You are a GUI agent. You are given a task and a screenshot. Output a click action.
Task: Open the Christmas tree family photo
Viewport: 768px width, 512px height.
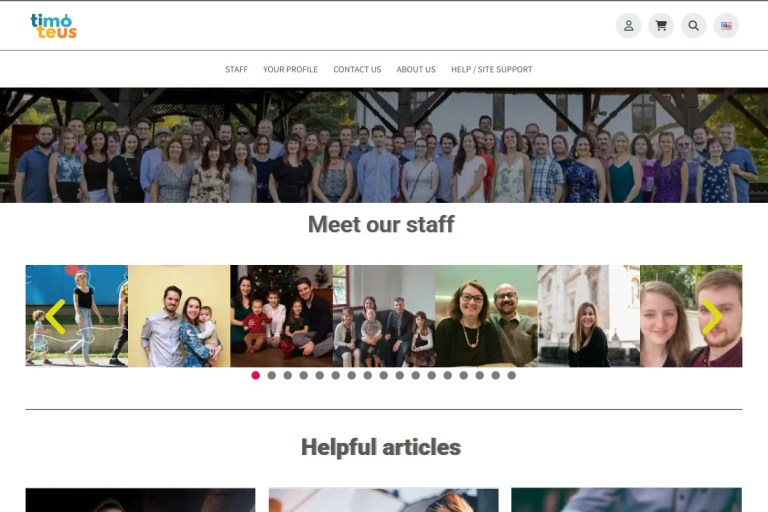(282, 316)
